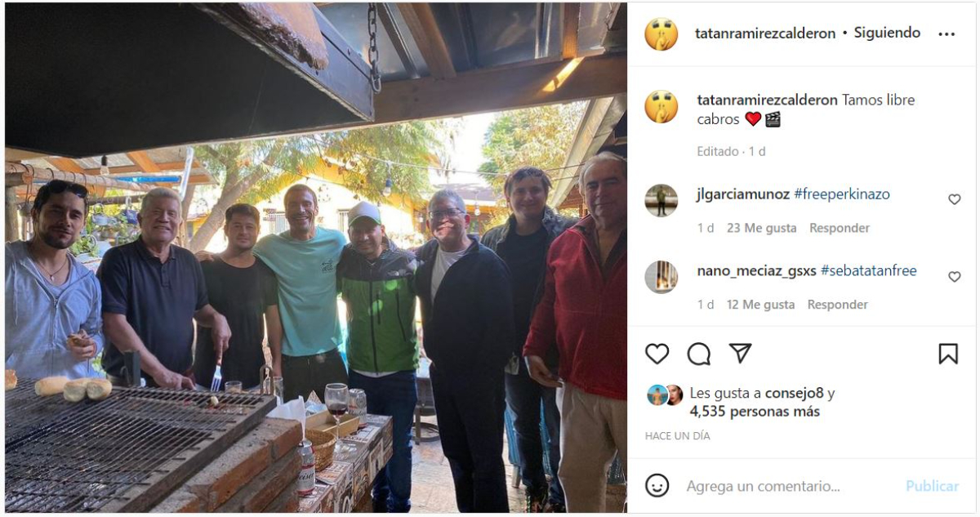Click the Siguiendo following button
This screenshot has width=980, height=517.
887,33
